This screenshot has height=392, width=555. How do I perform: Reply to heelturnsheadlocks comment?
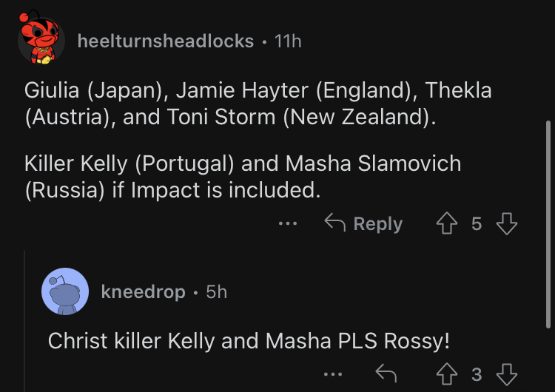tap(363, 223)
